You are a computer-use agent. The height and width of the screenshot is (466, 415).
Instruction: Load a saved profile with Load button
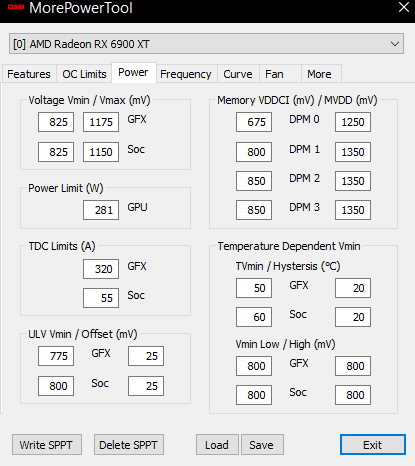click(x=217, y=445)
